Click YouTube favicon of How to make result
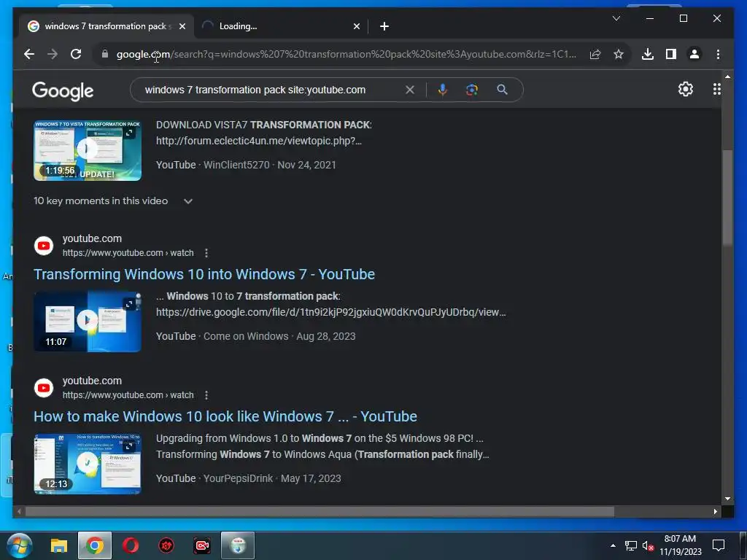This screenshot has height=560, width=747. [44, 388]
